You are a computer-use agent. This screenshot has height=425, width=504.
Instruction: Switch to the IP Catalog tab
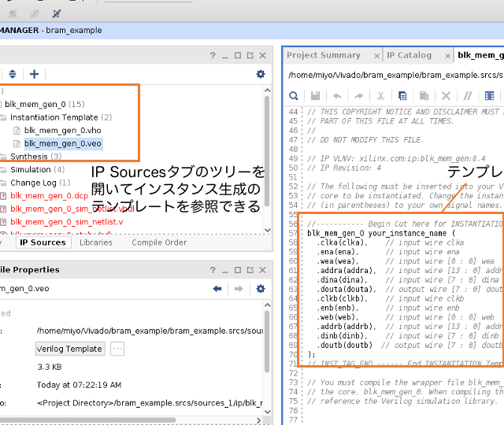point(409,55)
